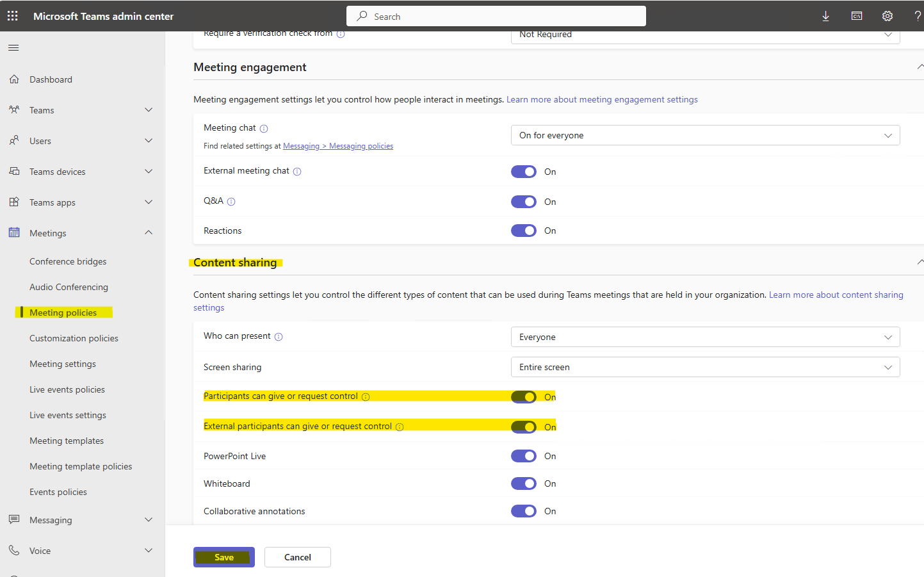
Task: Expand the Users navigation section
Action: (x=149, y=141)
